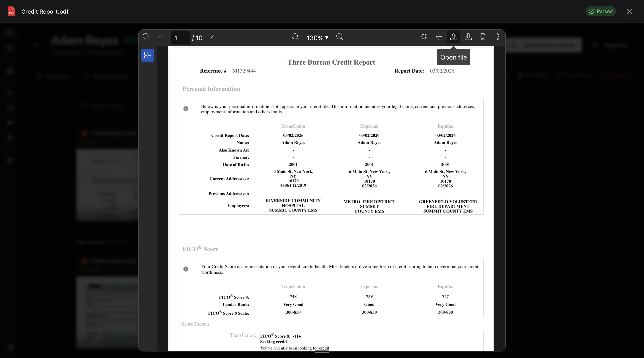Select the zoom in magnifier icon

click(x=340, y=37)
